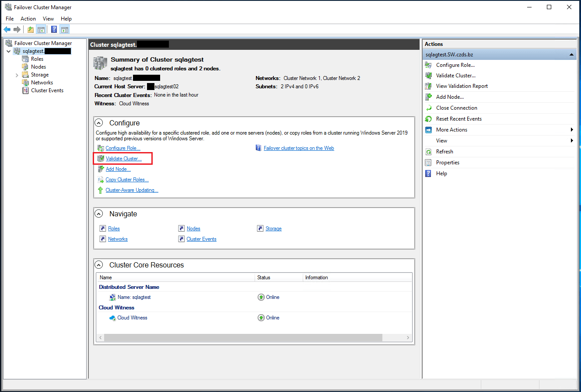Sort by the Name column header

pyautogui.click(x=176, y=278)
